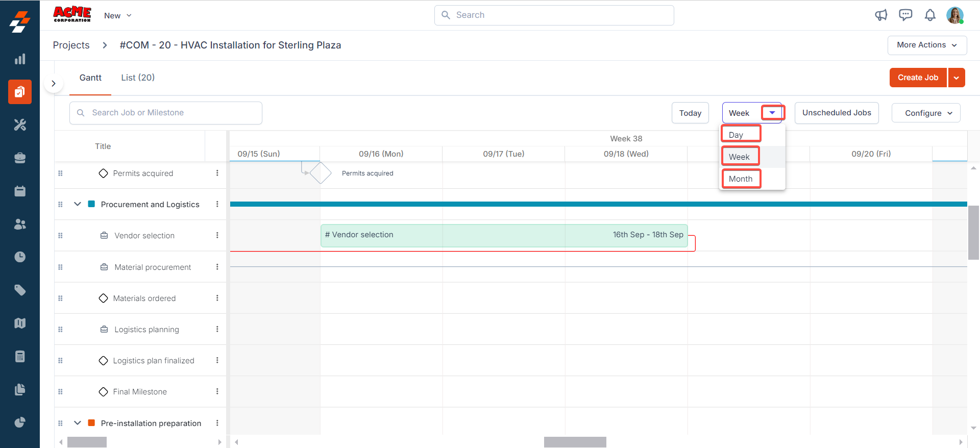980x448 pixels.
Task: Click the Vendor selection Gantt bar
Action: tap(504, 235)
